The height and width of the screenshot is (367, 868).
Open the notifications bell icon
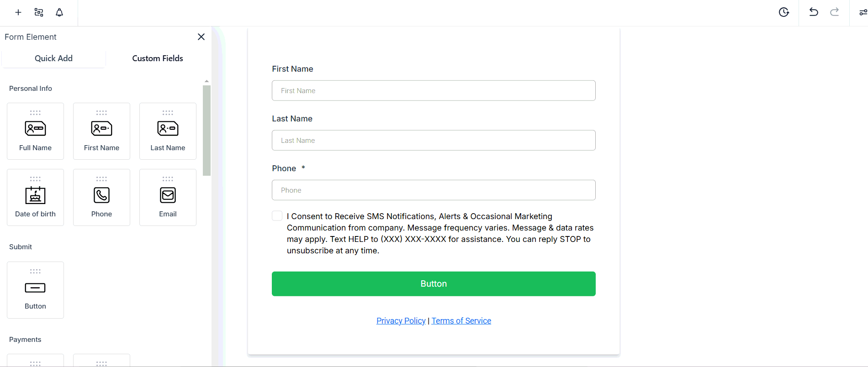click(x=59, y=12)
